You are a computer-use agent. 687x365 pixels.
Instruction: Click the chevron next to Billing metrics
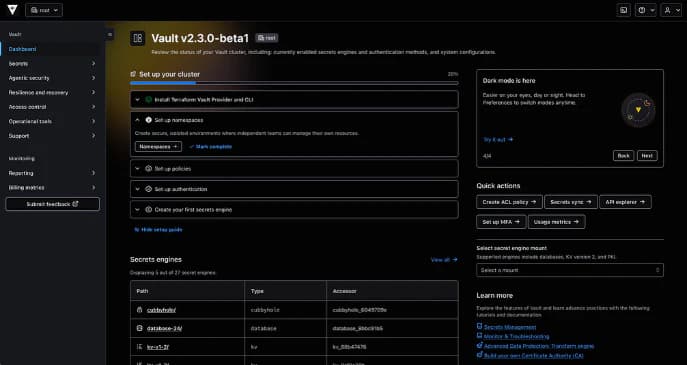pyautogui.click(x=93, y=188)
